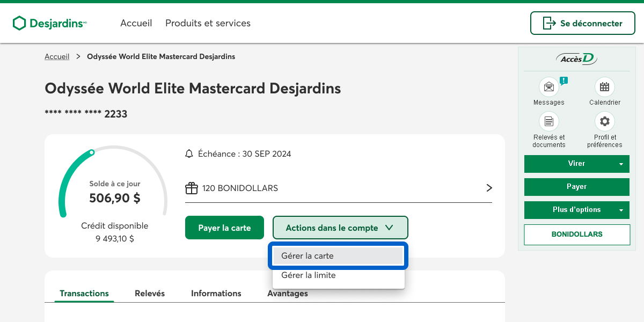
Task: Switch to the Relevés tab
Action: (150, 294)
